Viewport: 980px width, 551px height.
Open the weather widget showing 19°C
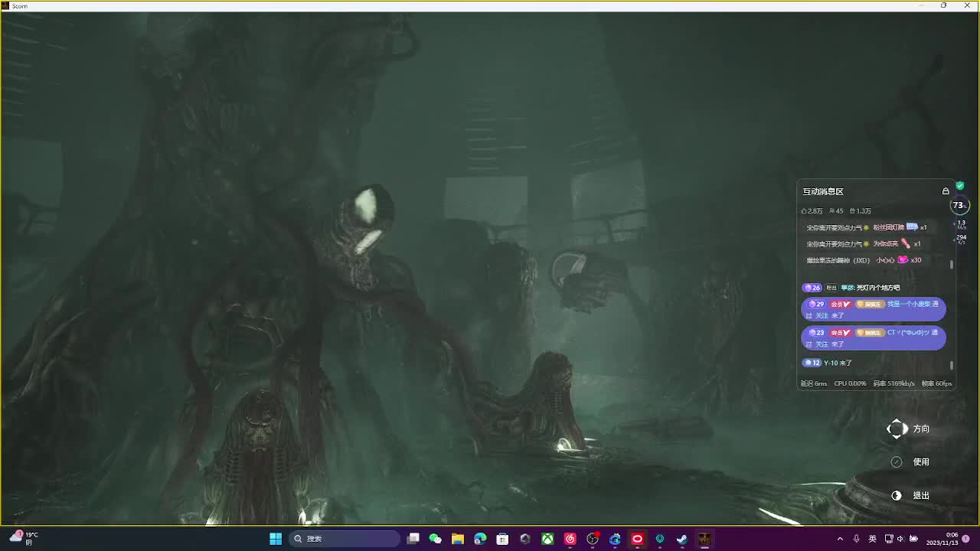[23, 538]
